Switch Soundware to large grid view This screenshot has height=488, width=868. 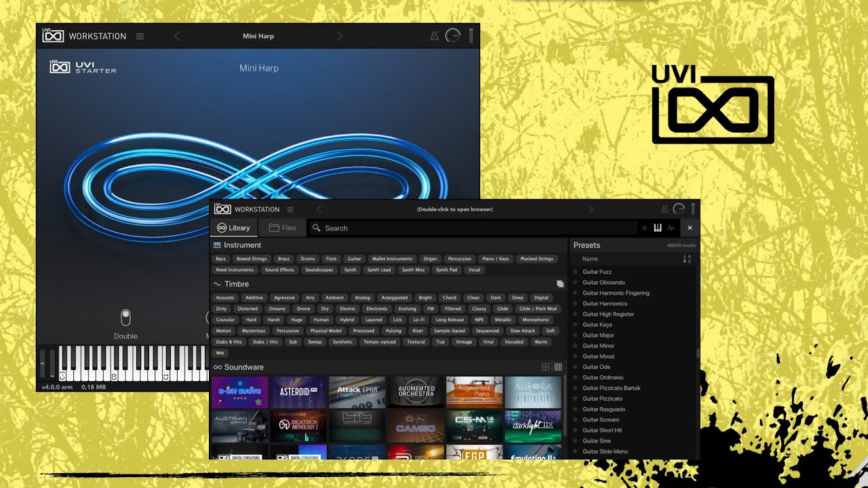545,367
